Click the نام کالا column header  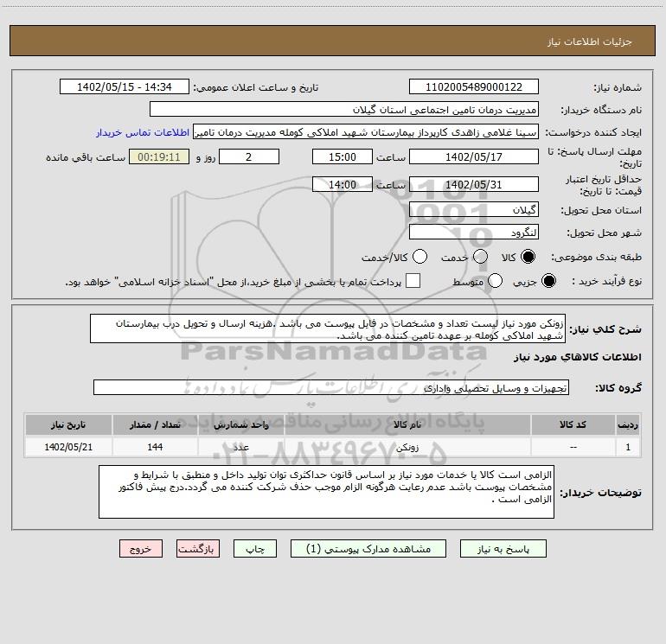(x=407, y=424)
